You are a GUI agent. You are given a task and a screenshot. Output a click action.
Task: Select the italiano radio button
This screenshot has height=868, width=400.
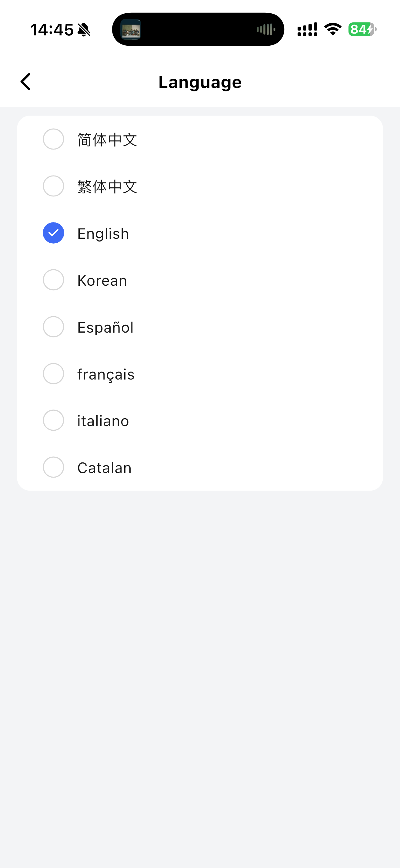pyautogui.click(x=53, y=420)
